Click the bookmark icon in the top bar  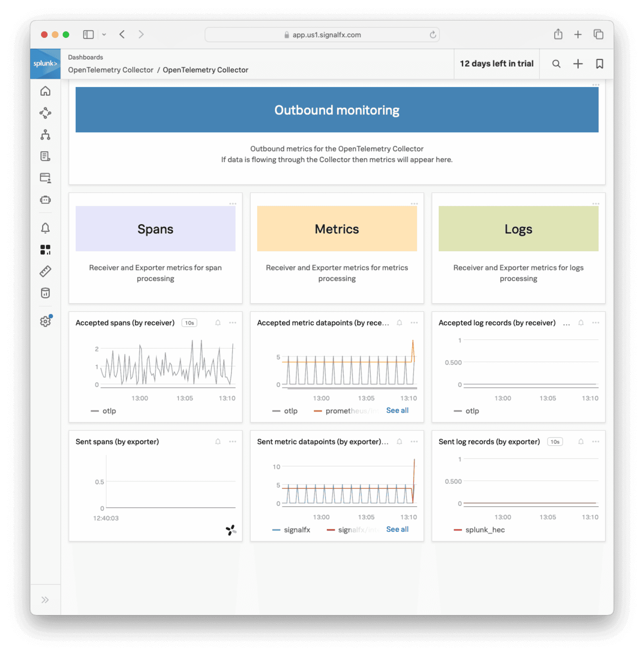(x=599, y=64)
